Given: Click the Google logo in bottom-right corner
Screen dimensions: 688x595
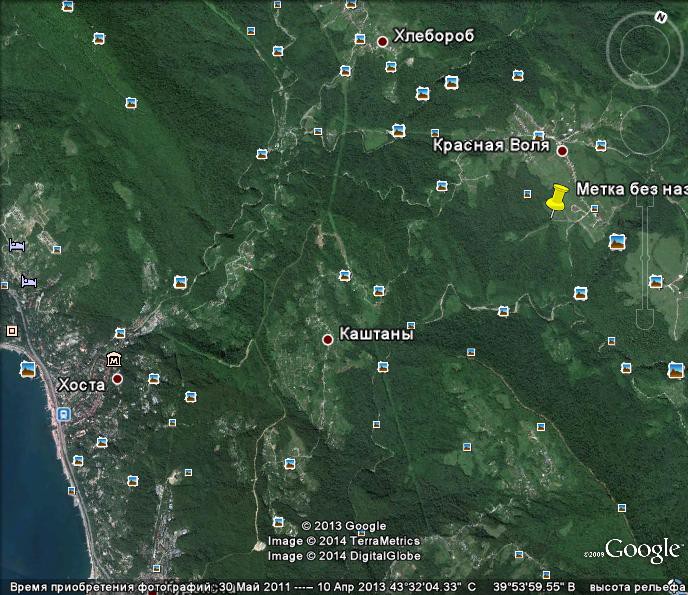Looking at the screenshot, I should click(x=642, y=550).
